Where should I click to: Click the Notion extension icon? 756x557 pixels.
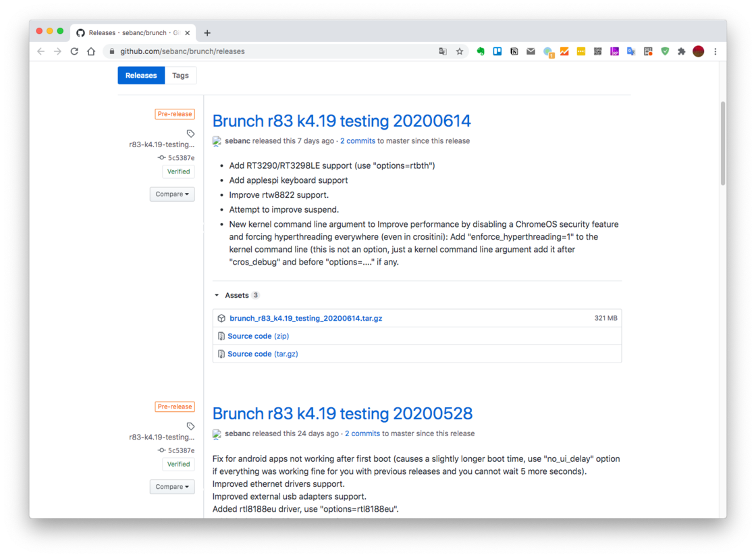[x=514, y=51]
